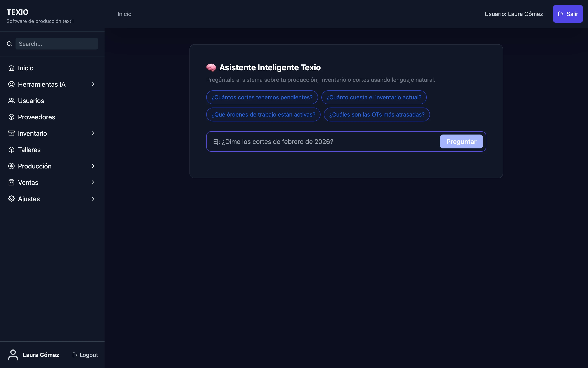
Task: Click the Laura Gómez name in sidebar footer
Action: pyautogui.click(x=41, y=355)
